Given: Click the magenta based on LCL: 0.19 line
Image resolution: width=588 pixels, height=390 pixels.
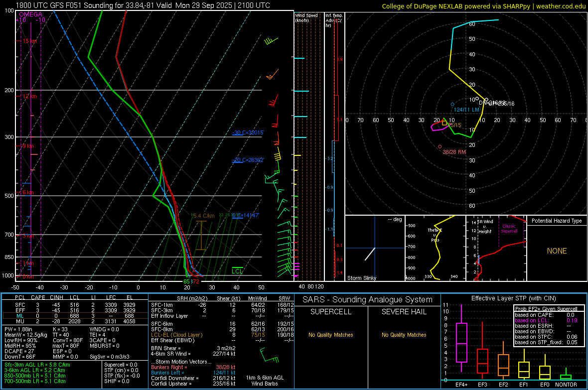Looking at the screenshot, I should click(546, 320).
